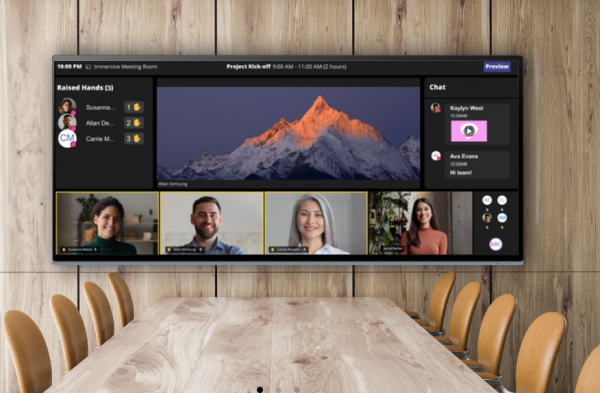
Task: Click the Raised Hands (3) panel header
Action: [85, 88]
